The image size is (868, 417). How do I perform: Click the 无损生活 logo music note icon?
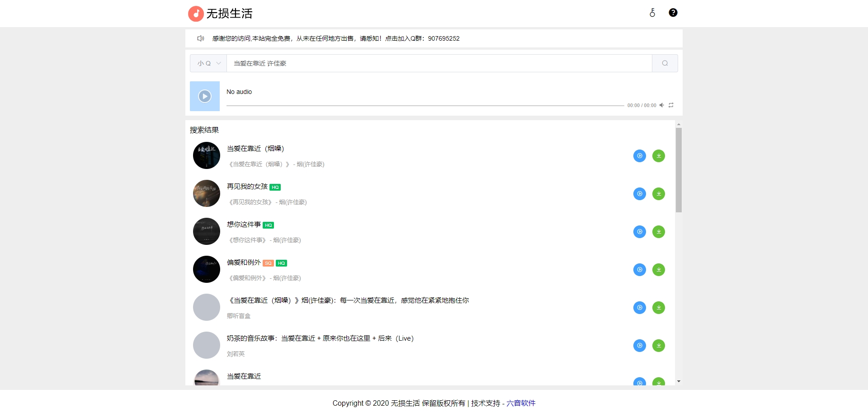pos(195,13)
